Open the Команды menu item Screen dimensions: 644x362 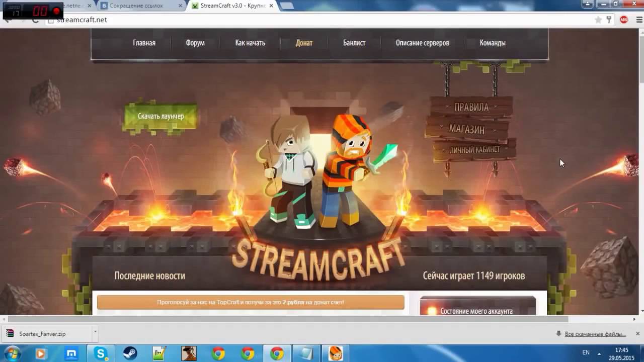click(x=492, y=43)
